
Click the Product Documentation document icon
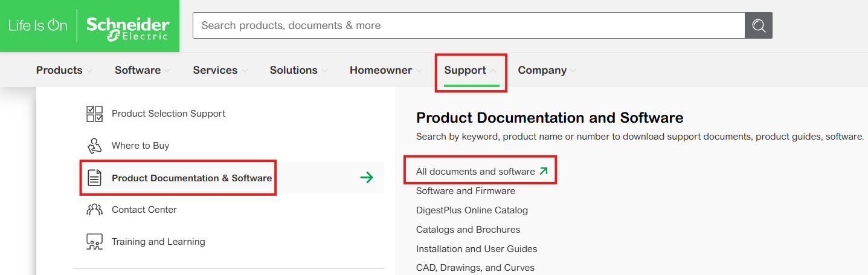click(x=95, y=178)
